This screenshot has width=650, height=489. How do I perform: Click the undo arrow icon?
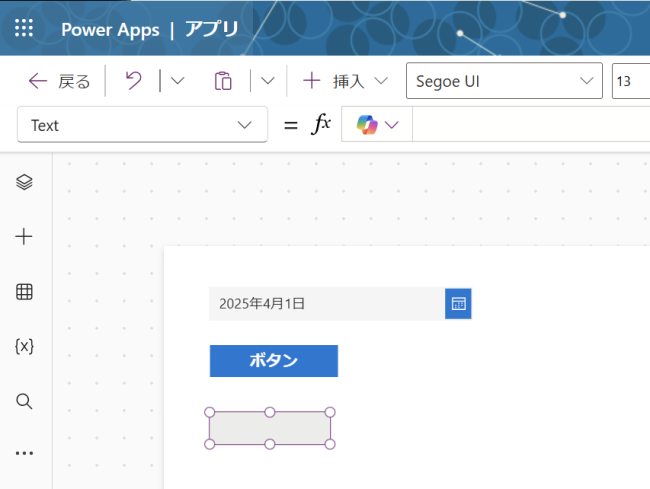(x=134, y=81)
